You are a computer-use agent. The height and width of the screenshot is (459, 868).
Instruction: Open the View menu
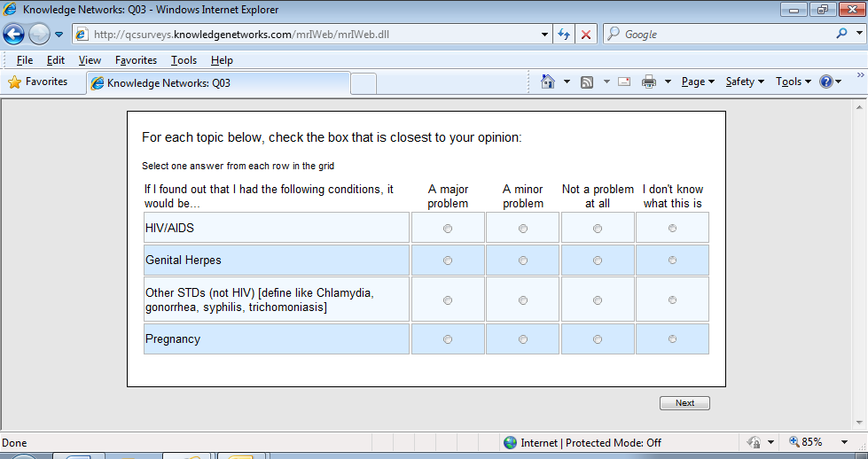(90, 60)
